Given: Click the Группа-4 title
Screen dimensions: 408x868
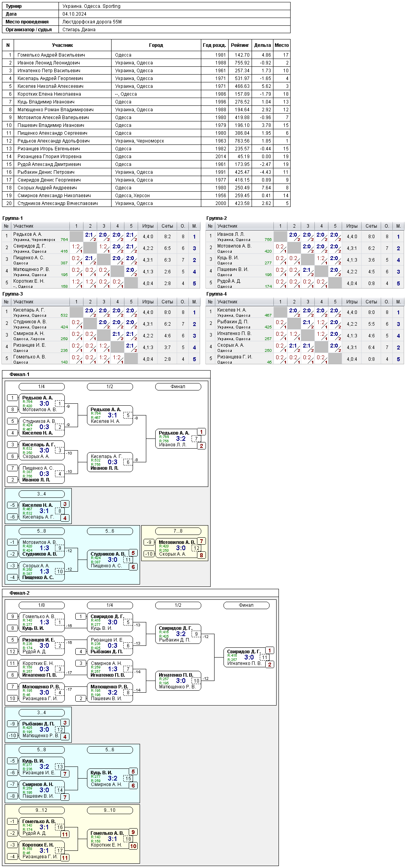Looking at the screenshot, I should point(216,294).
